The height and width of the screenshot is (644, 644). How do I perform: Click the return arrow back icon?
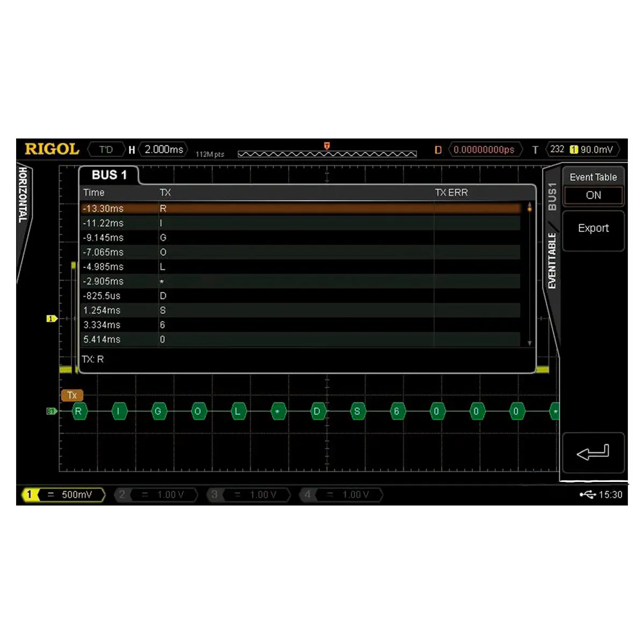pyautogui.click(x=593, y=452)
